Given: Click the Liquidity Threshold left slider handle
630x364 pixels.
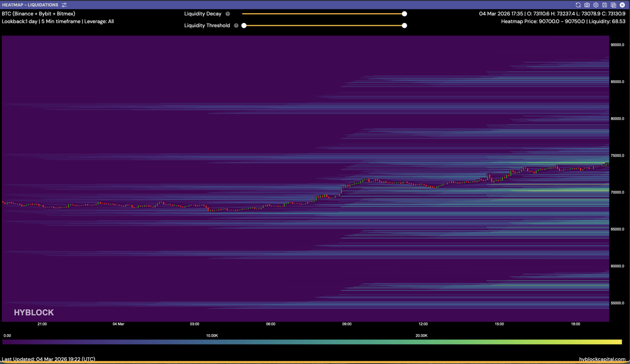Looking at the screenshot, I should click(244, 25).
